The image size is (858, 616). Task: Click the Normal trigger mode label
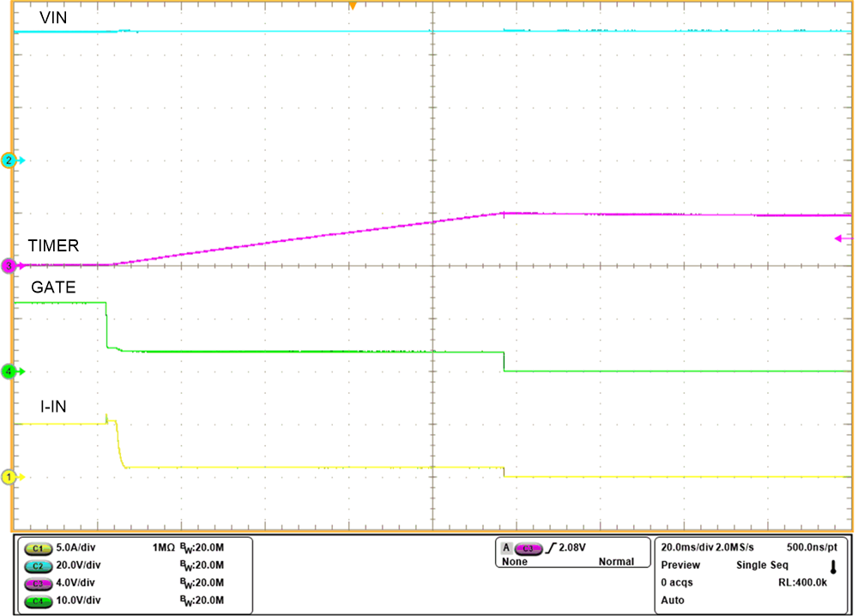[x=616, y=562]
